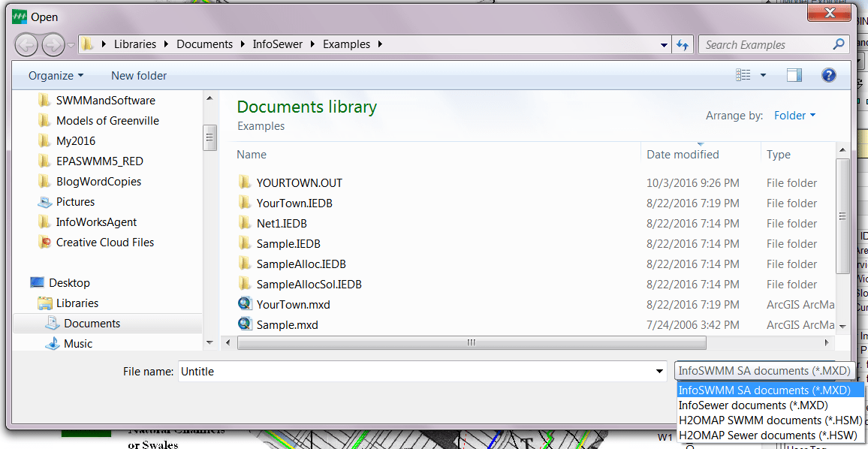Click the blue Help question mark icon
Screen dimensions: 868x449
(829, 75)
